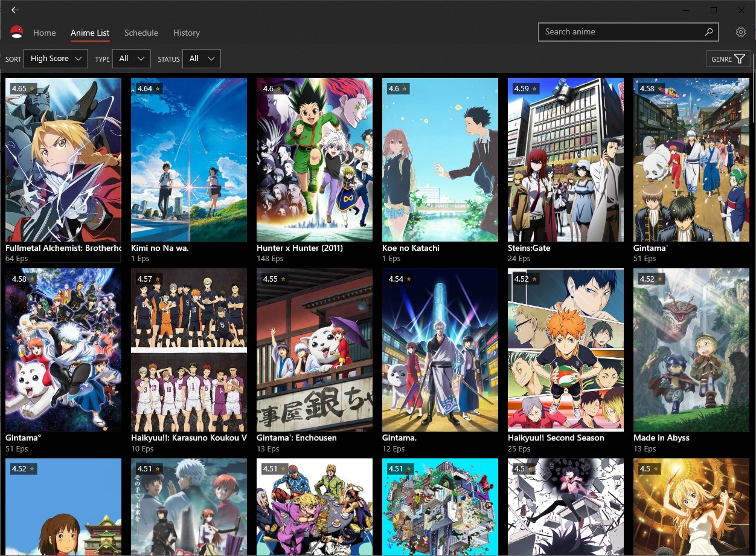This screenshot has height=556, width=756.
Task: Click the 64 Eps label
Action: 17,259
